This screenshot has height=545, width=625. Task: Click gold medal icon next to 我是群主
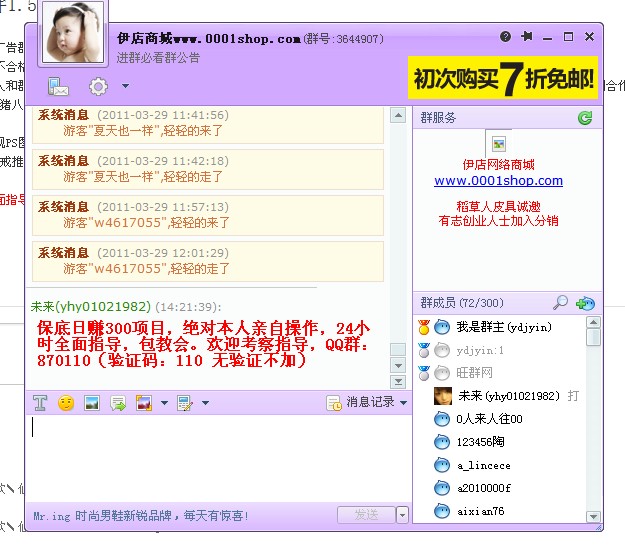click(x=424, y=327)
